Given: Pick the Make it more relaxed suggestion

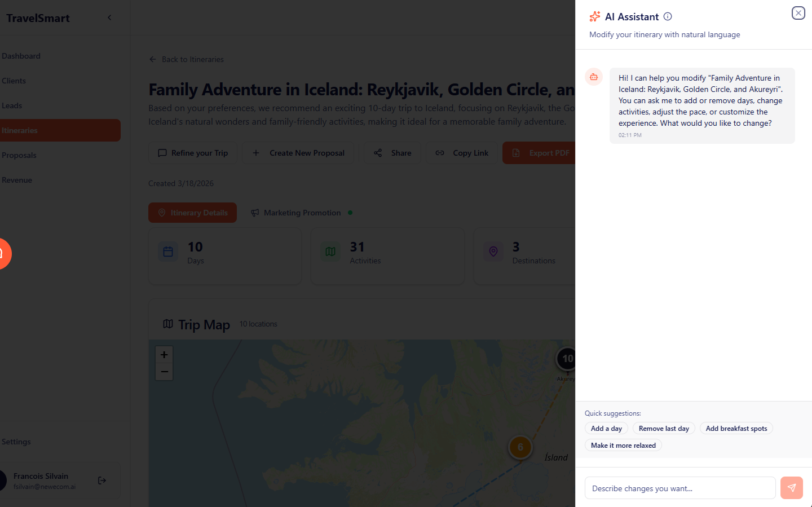Looking at the screenshot, I should pyautogui.click(x=623, y=446).
